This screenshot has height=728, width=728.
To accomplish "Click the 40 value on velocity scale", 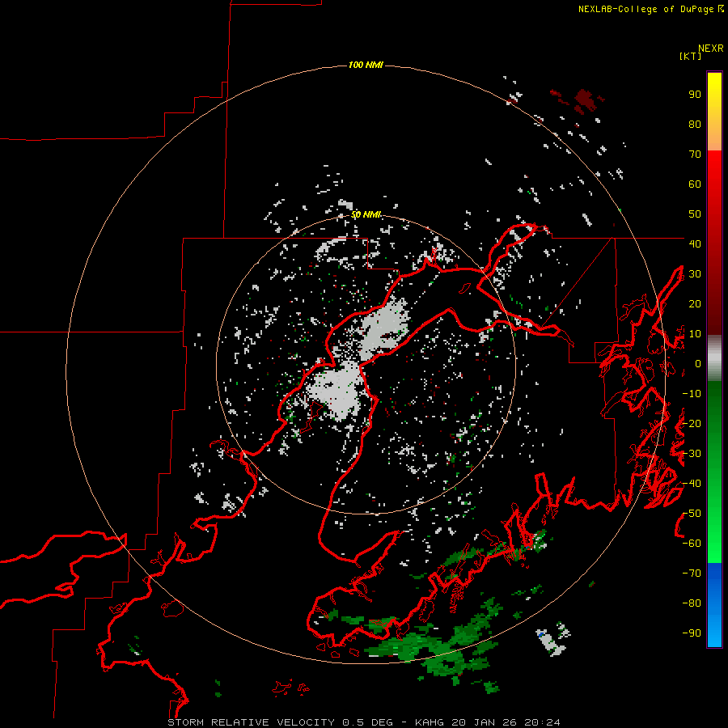I will [695, 243].
